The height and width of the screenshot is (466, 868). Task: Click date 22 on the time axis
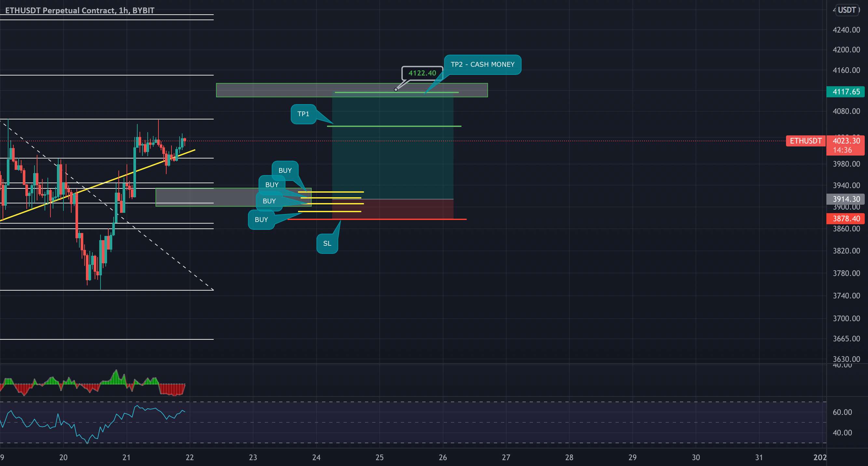pyautogui.click(x=190, y=457)
